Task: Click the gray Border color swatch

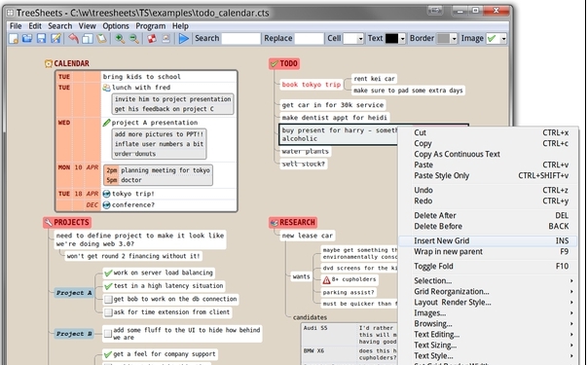Action: pyautogui.click(x=443, y=39)
